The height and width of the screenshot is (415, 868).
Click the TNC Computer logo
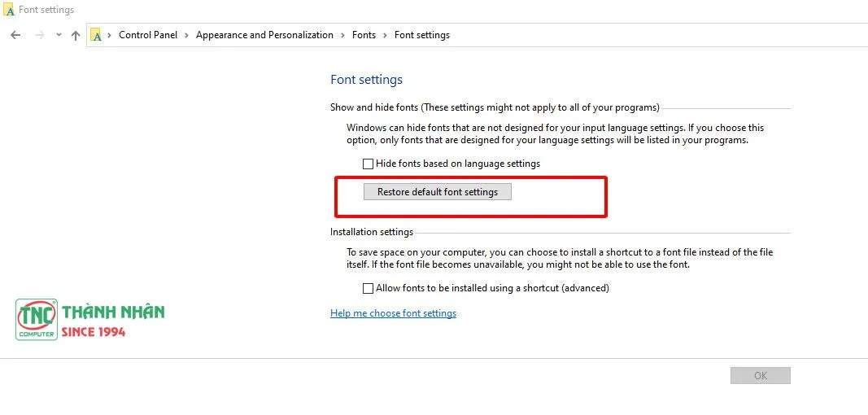(37, 319)
